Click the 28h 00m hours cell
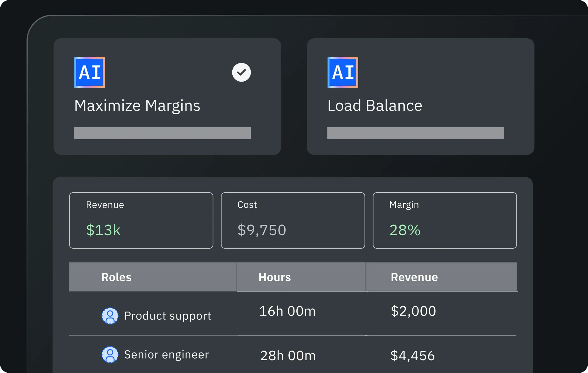Screen dimensions: 588x373 [x=288, y=356]
